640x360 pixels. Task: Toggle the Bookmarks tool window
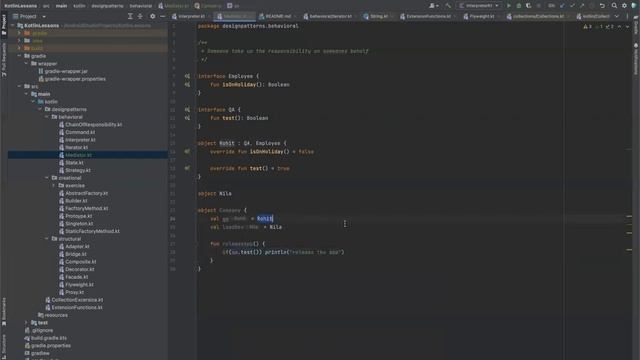point(4,312)
